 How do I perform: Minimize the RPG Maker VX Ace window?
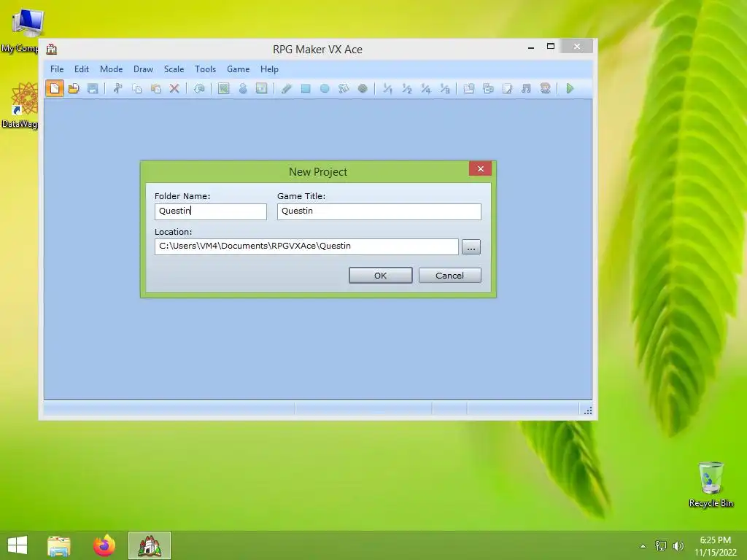pos(531,47)
